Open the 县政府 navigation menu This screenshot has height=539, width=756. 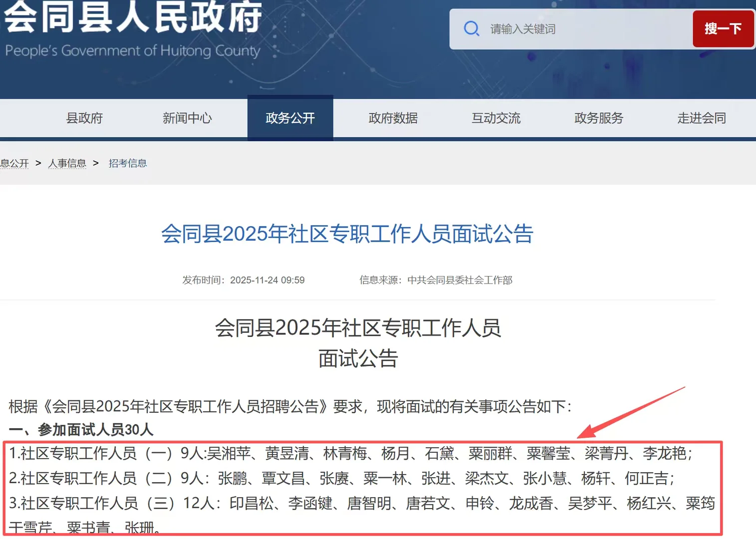(84, 118)
